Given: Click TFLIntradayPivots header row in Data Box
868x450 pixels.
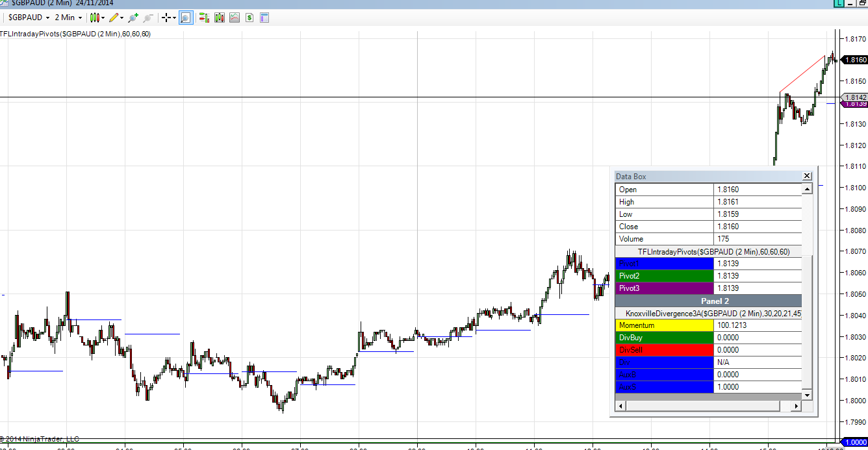Looking at the screenshot, I should click(x=708, y=251).
